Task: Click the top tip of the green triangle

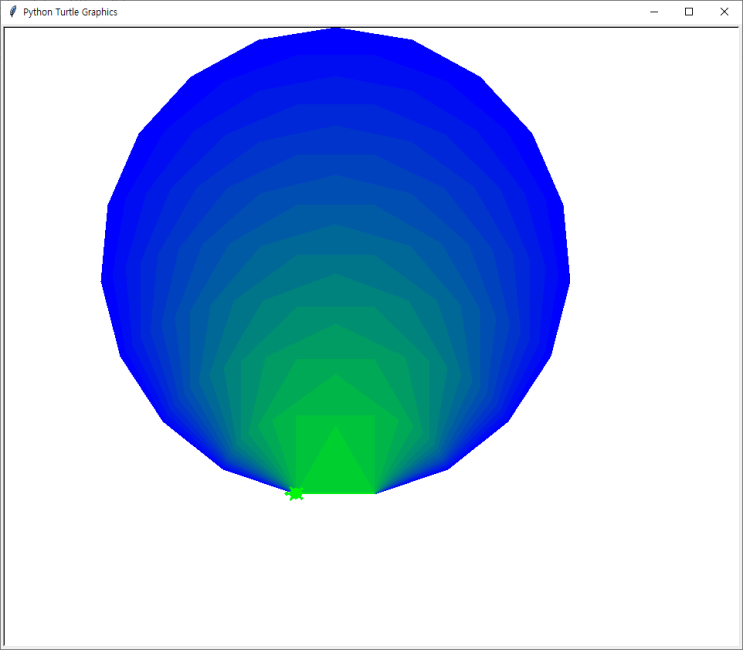Action: point(336,426)
